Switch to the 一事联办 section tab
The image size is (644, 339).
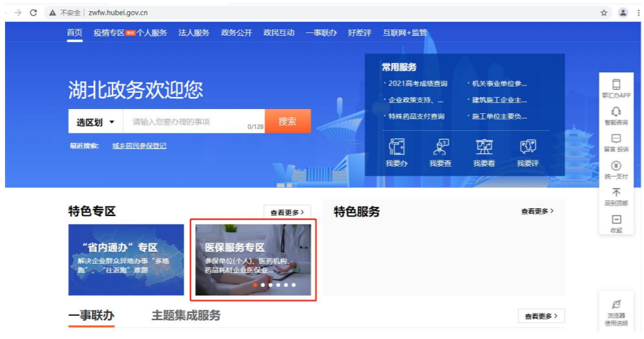(x=91, y=316)
